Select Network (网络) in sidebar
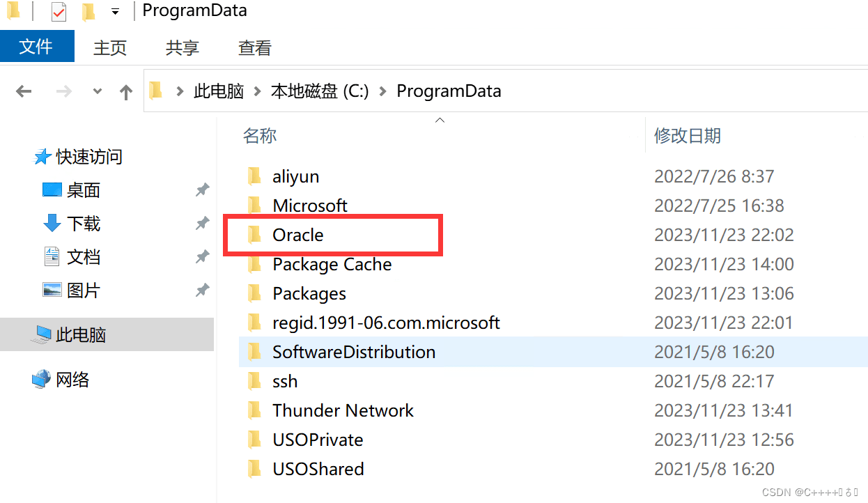Image resolution: width=868 pixels, height=503 pixels. (x=72, y=379)
